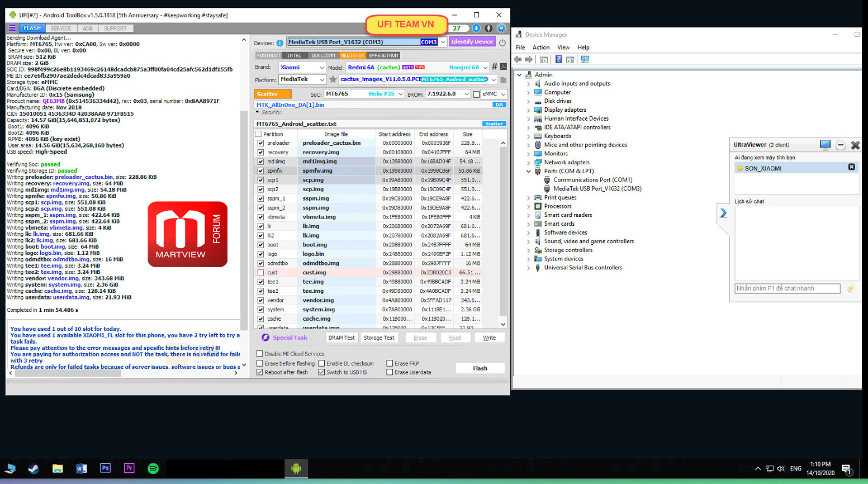This screenshot has height=484, width=868.
Task: Open UFI settings gear icon
Action: pyautogui.click(x=501, y=28)
